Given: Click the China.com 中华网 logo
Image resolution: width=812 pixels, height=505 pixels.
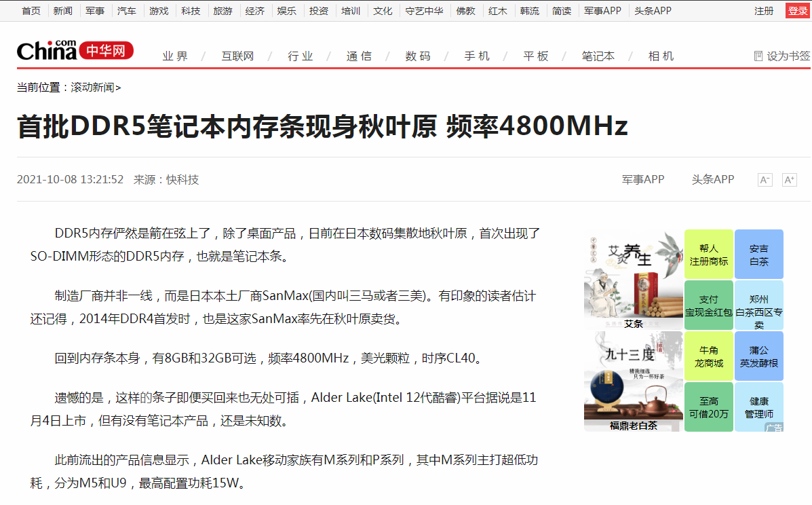Looking at the screenshot, I should (x=75, y=50).
